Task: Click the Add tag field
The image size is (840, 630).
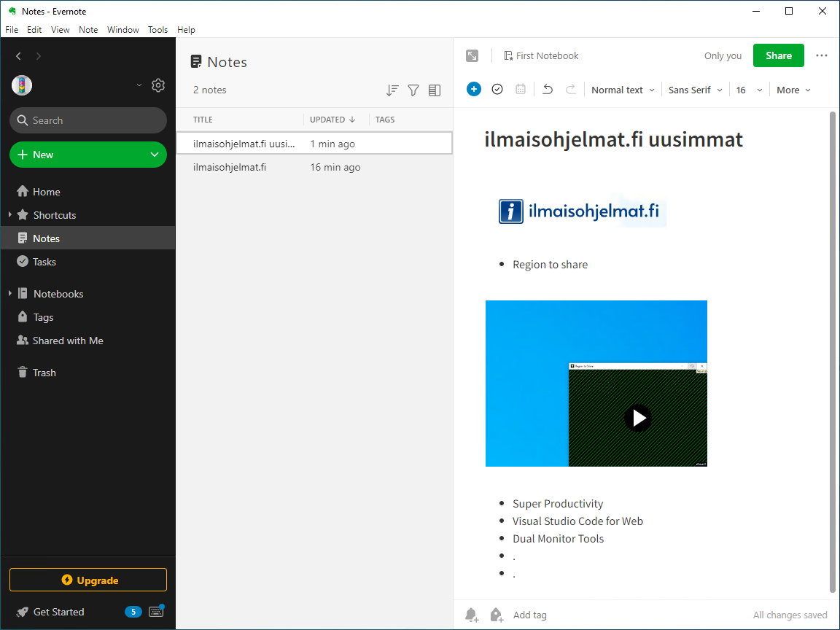Action: pyautogui.click(x=530, y=615)
